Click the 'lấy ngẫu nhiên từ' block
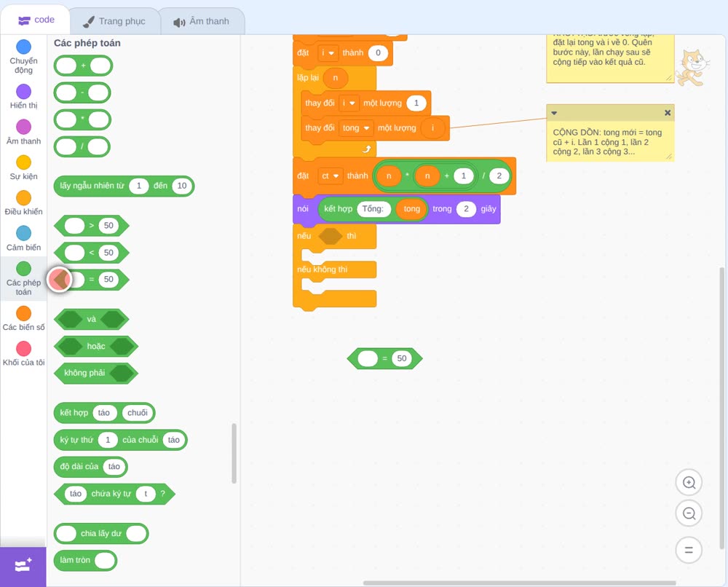The width and height of the screenshot is (728, 587). pyautogui.click(x=124, y=186)
